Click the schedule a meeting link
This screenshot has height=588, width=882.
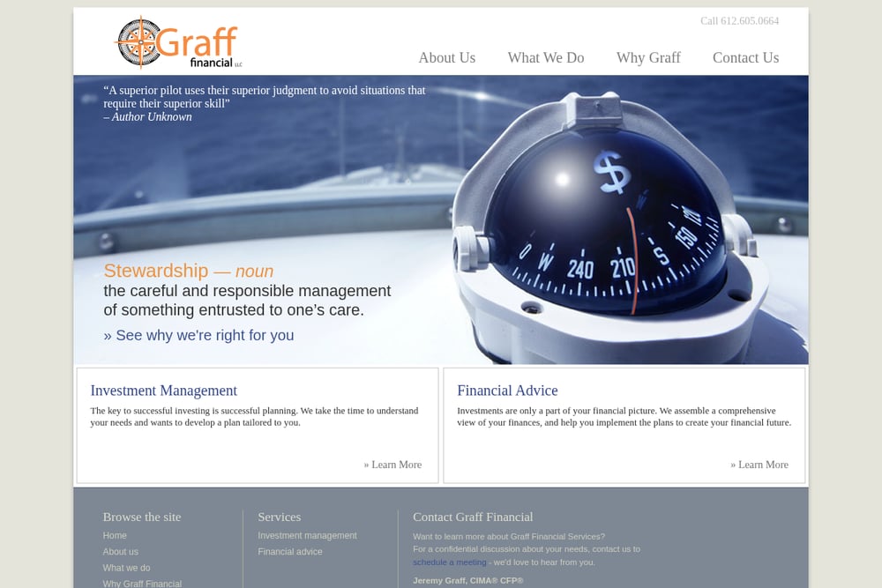[450, 562]
